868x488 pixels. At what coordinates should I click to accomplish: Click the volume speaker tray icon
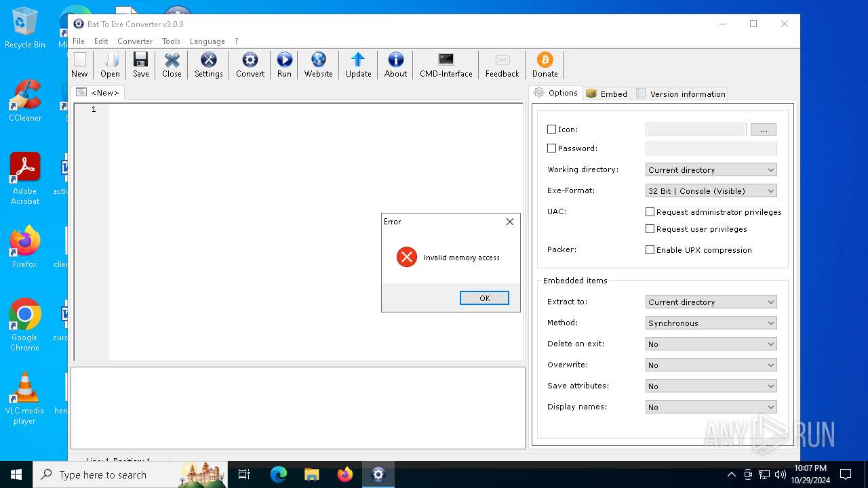tap(780, 474)
